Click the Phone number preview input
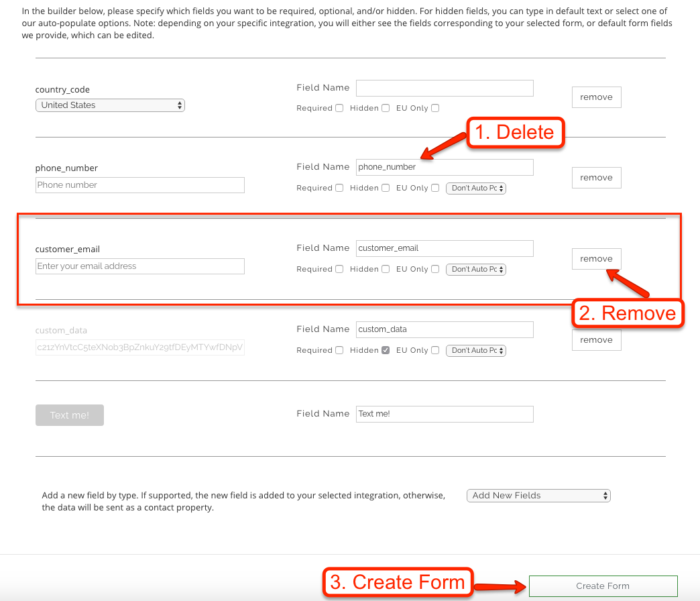 (x=139, y=185)
